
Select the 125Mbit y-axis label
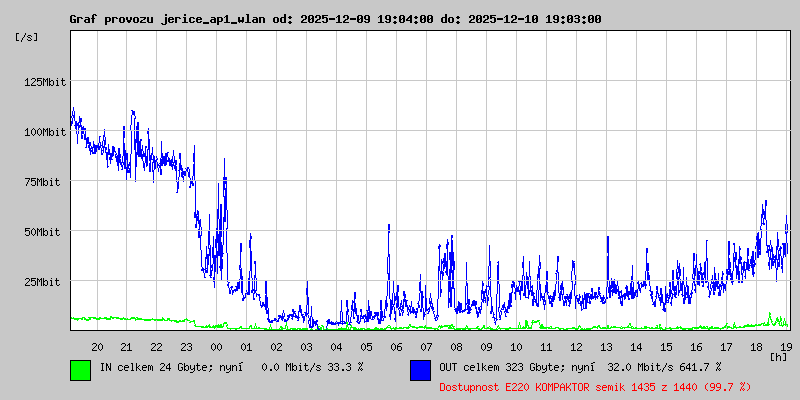point(45,82)
